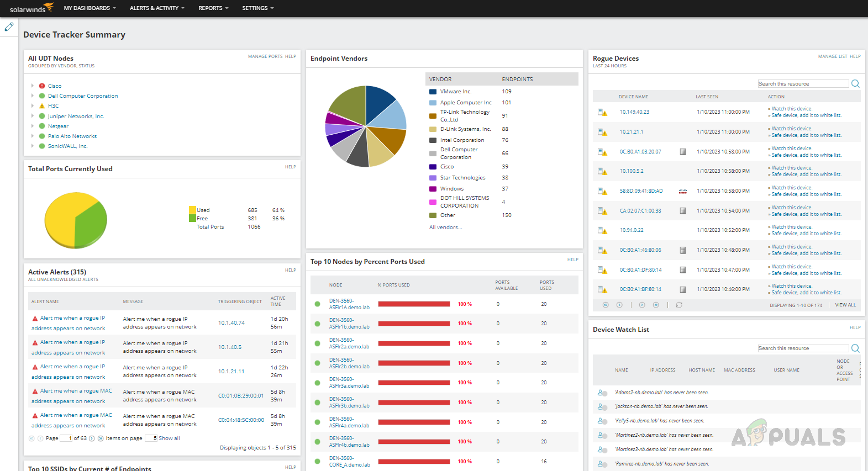Click the vendor icon beside 0C:B0:A1:DF:80:14
This screenshot has width=868, height=471.
pos(683,270)
